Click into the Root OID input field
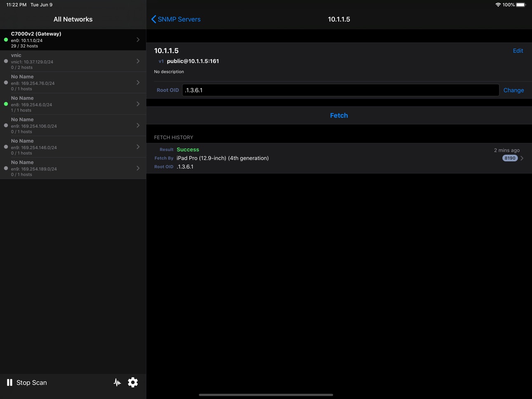The image size is (532, 399). coord(341,90)
